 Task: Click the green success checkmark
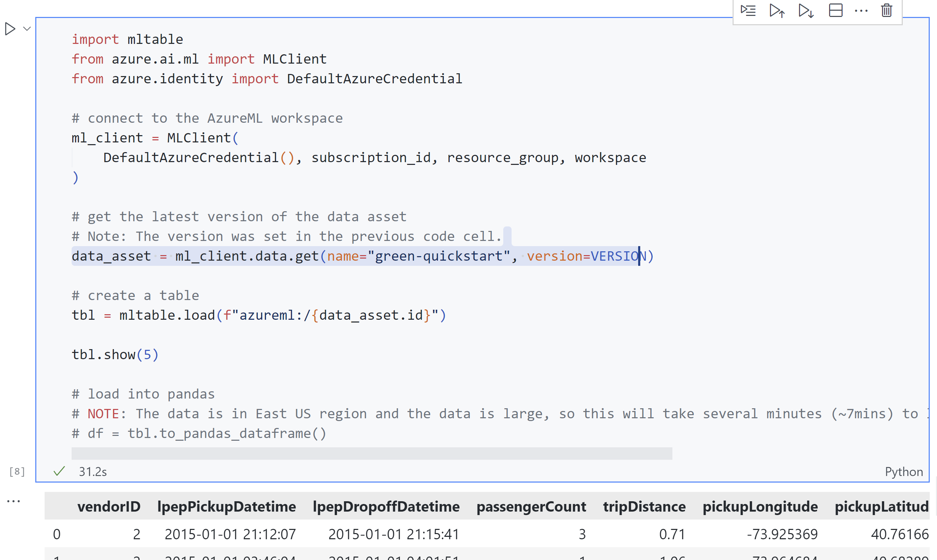pyautogui.click(x=59, y=471)
